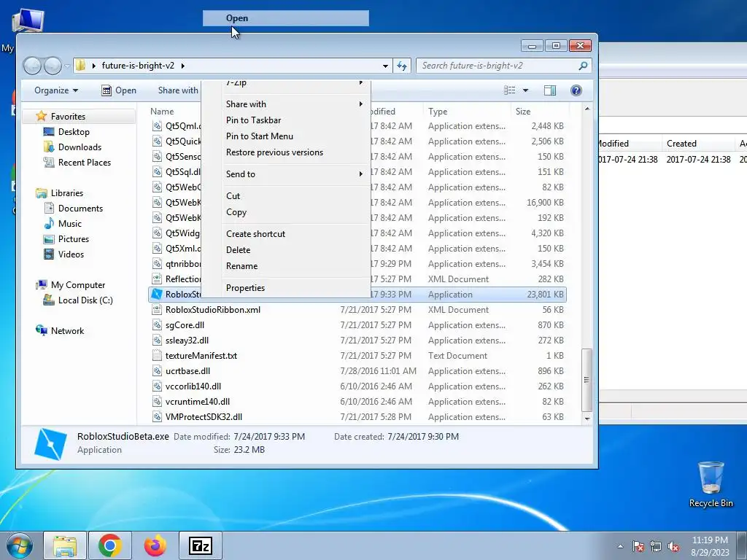Refresh the future-is-bright-v2 folder
The width and height of the screenshot is (747, 560).
point(402,66)
